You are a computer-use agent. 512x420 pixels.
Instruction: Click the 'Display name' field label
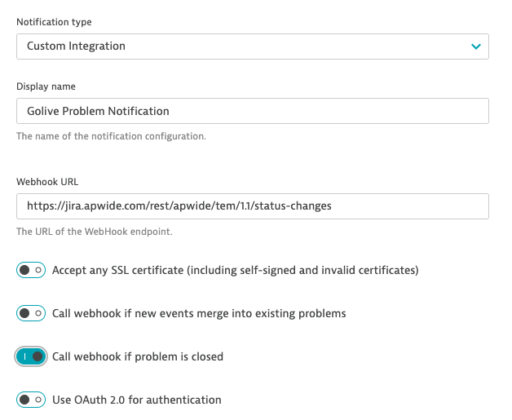coord(46,86)
